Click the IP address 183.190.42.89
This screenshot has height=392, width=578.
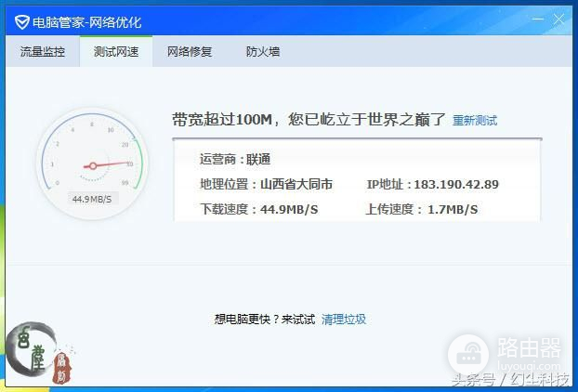[456, 185]
